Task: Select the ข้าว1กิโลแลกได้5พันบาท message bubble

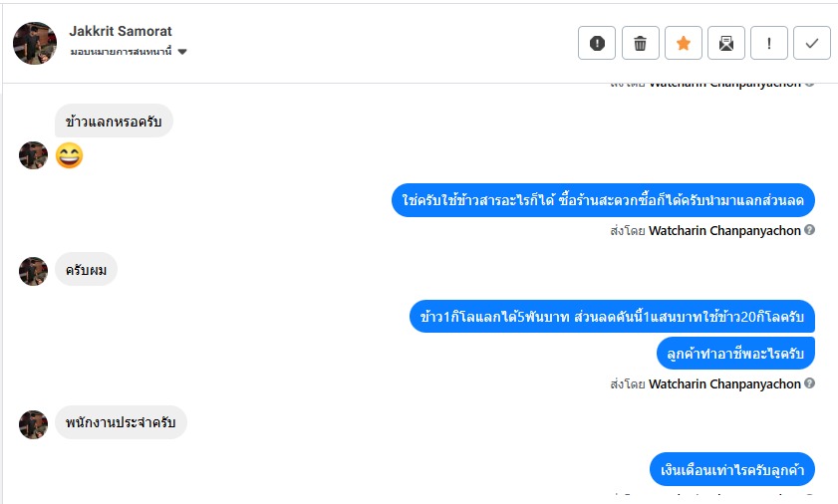Action: (612, 318)
